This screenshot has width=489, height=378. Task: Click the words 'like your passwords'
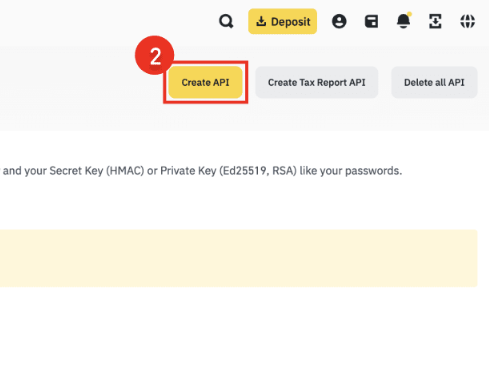tap(350, 171)
